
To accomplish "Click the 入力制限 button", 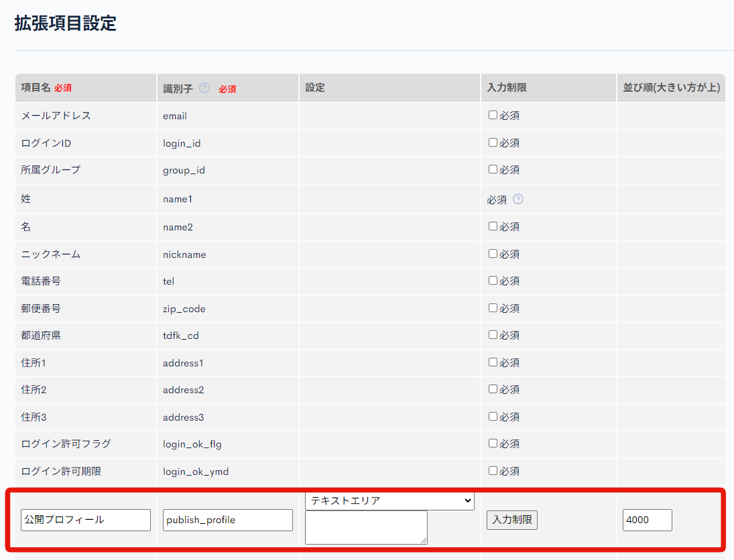I will point(512,520).
